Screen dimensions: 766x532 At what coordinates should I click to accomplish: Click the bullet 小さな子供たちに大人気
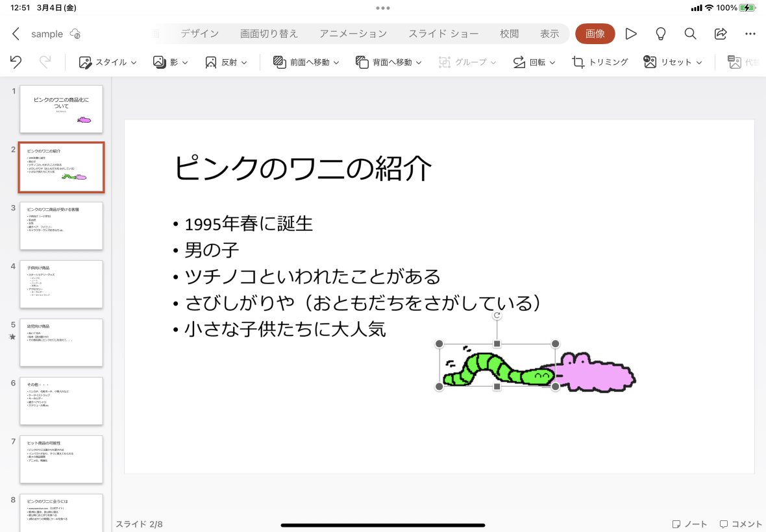coord(285,329)
